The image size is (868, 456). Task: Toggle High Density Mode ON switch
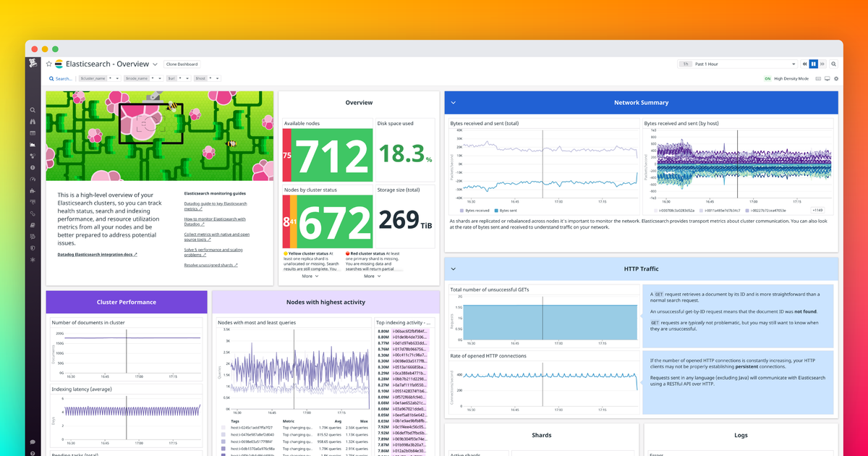[x=767, y=78]
